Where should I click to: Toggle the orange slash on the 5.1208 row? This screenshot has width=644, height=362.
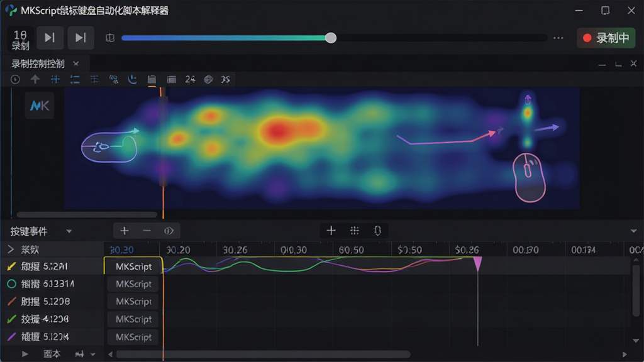click(11, 301)
